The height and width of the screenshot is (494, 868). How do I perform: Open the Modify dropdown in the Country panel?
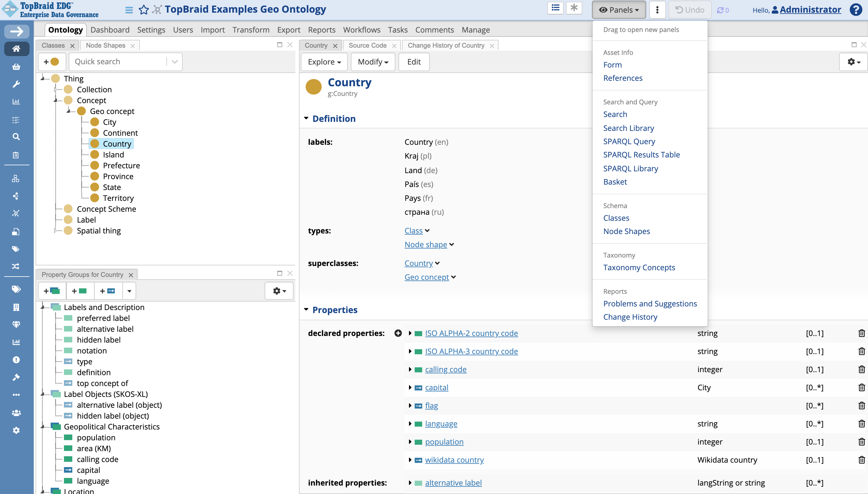point(372,62)
